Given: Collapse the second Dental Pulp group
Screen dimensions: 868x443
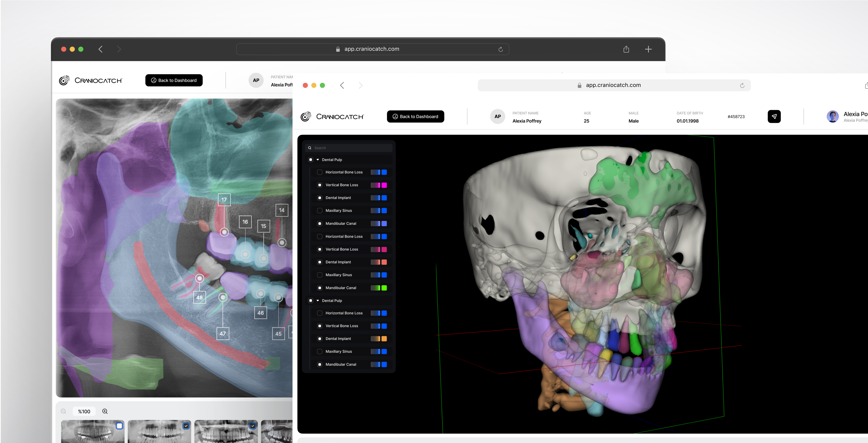Looking at the screenshot, I should (x=318, y=301).
